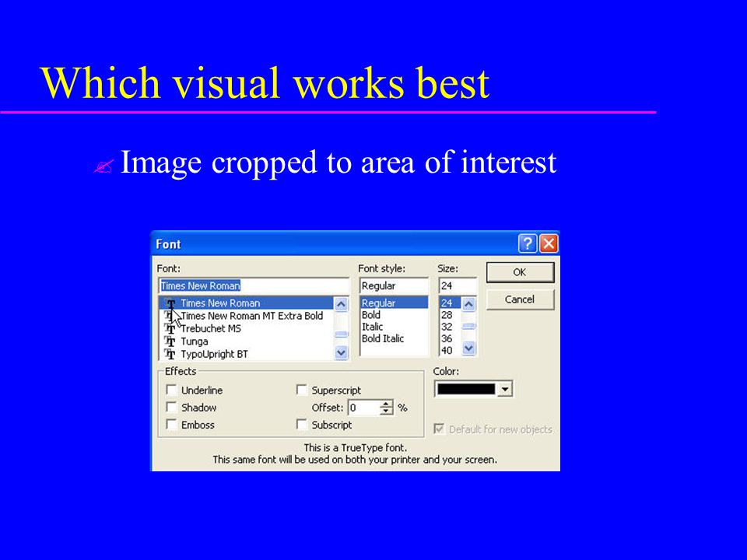
Task: Click the size list scrollbar thumb
Action: click(468, 326)
